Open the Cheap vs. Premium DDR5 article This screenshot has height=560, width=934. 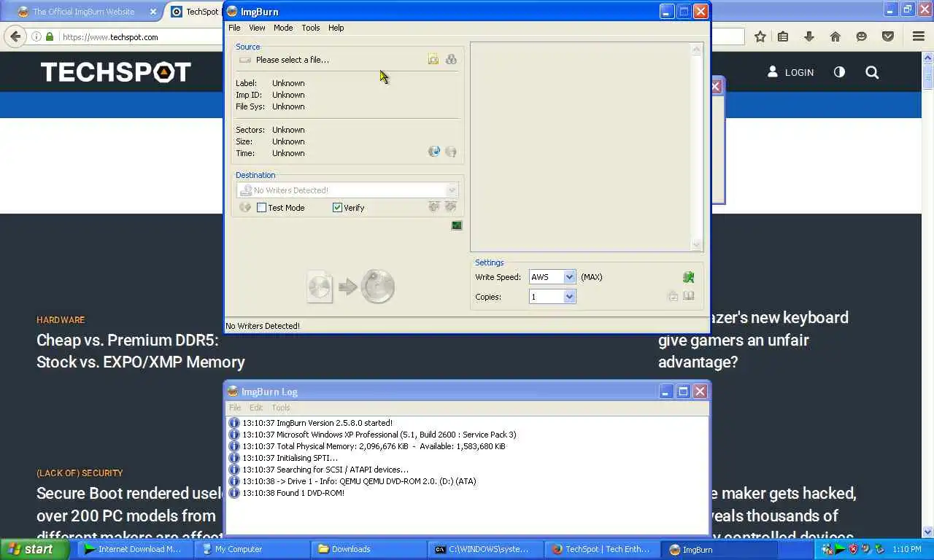[141, 351]
